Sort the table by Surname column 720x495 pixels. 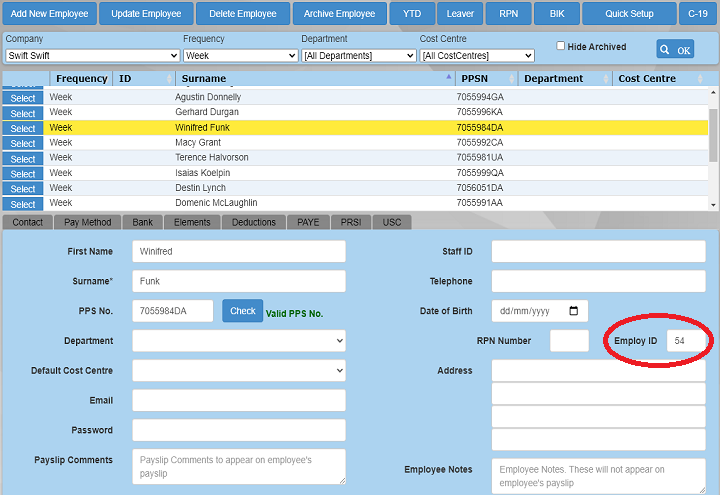click(315, 79)
